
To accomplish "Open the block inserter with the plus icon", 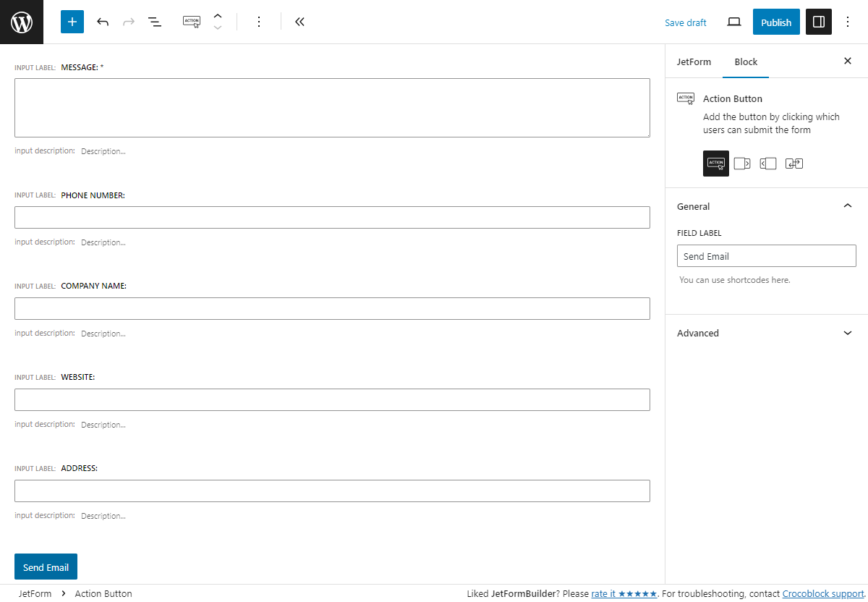I will [x=72, y=22].
